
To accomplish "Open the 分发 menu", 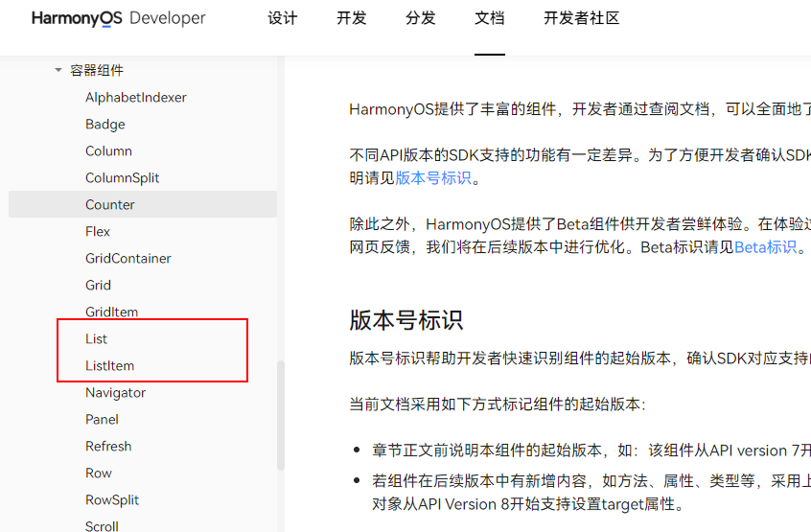I will click(421, 18).
